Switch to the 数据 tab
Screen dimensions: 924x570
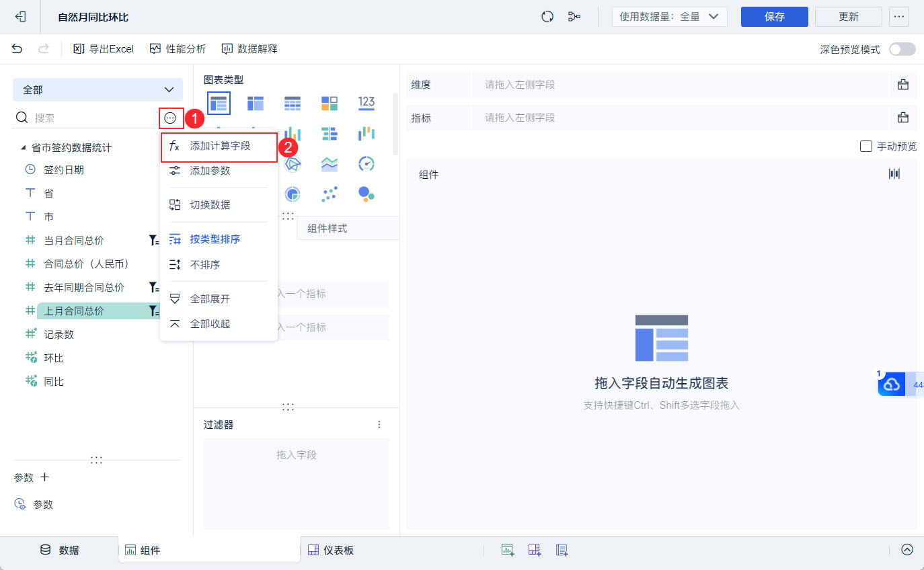click(x=59, y=550)
